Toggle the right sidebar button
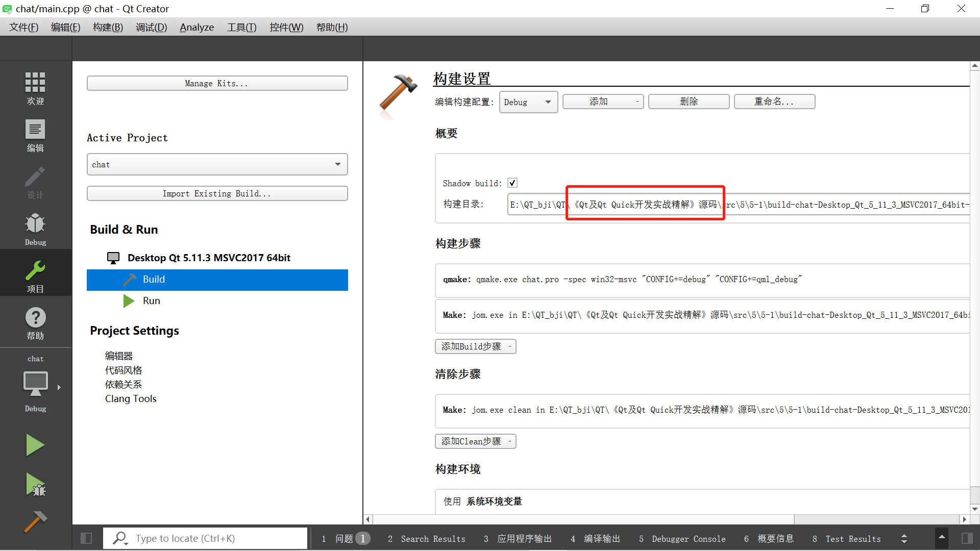 click(967, 538)
